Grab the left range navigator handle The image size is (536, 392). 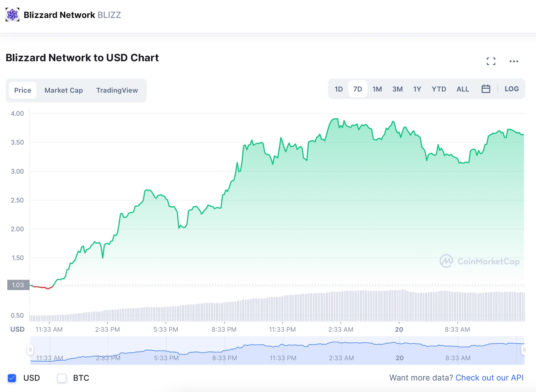[30, 350]
